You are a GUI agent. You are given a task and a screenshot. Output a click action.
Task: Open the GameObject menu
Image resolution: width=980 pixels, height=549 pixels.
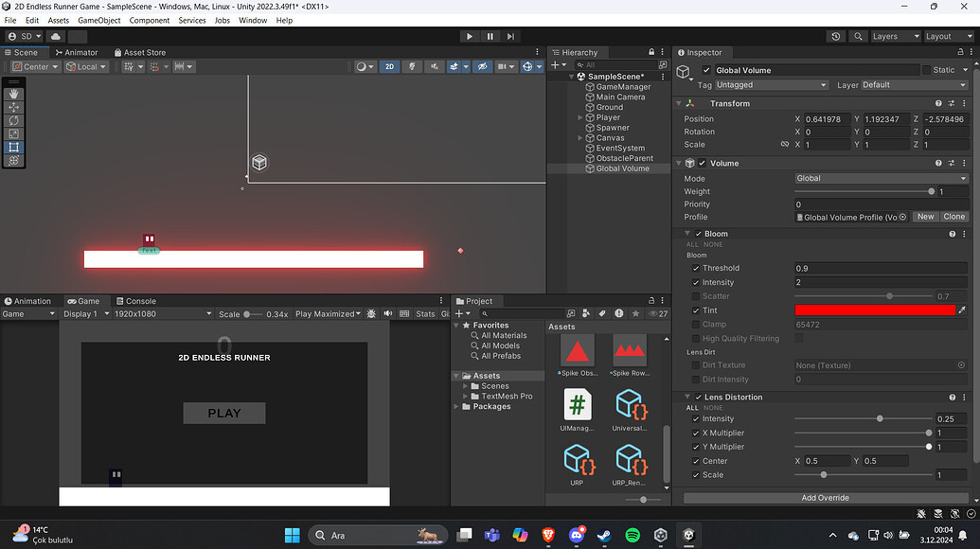(98, 19)
